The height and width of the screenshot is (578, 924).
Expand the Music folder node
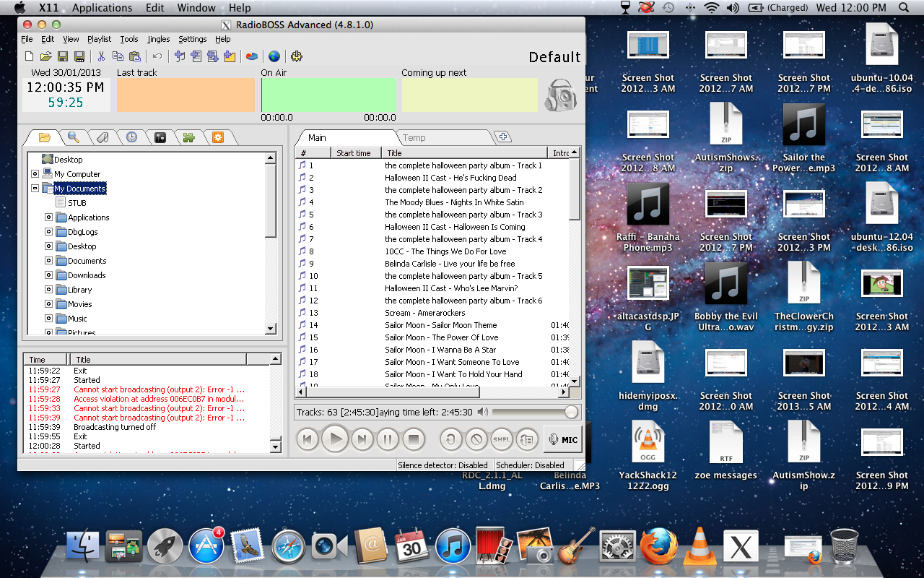point(48,319)
